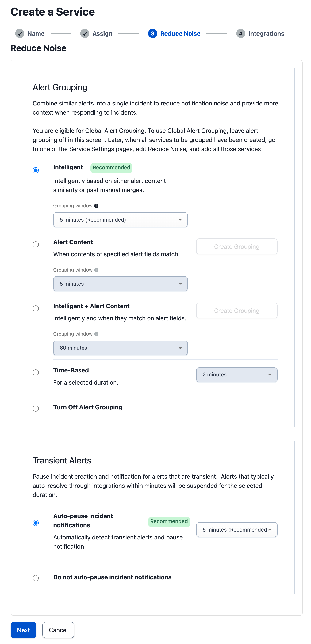Click info icon beside Intelligent Grouping window
This screenshot has width=311, height=644.
96,206
